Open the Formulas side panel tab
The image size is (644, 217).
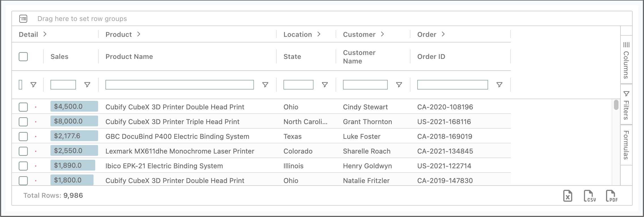click(x=626, y=144)
